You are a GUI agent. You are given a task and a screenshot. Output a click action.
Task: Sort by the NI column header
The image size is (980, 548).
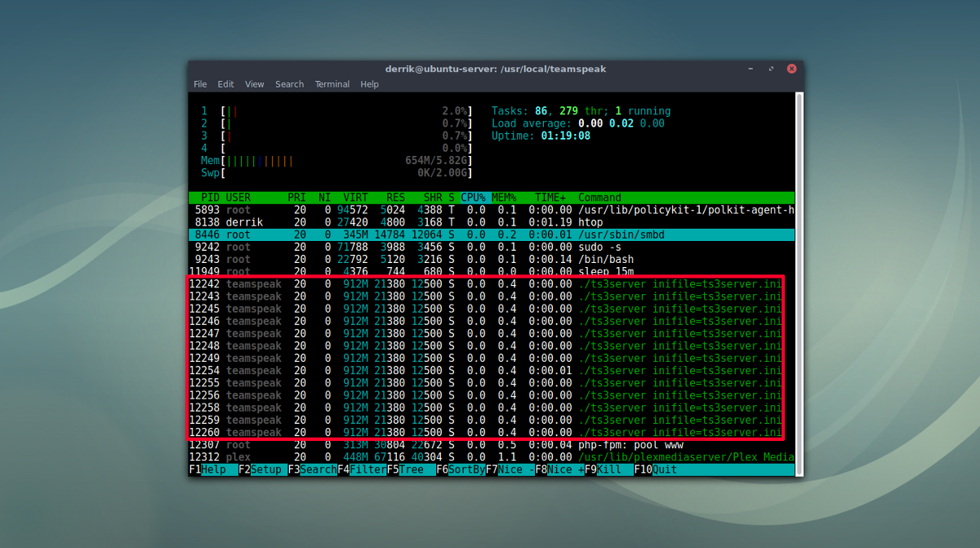point(325,198)
